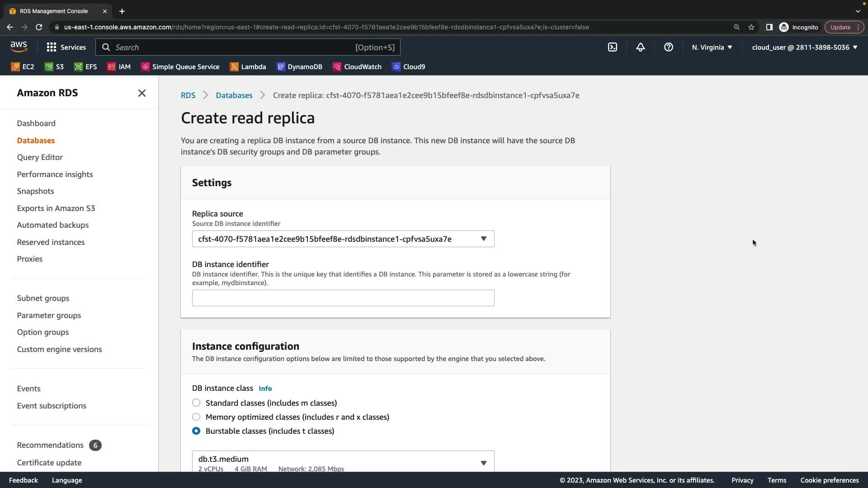The width and height of the screenshot is (868, 488).
Task: Open AWS CloudShell icon in header
Action: tap(613, 47)
